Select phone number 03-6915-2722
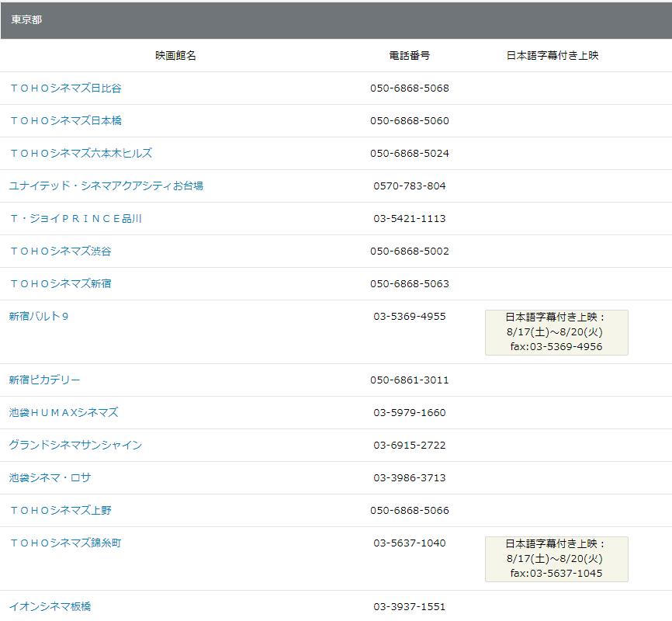The width and height of the screenshot is (672, 621). click(409, 445)
